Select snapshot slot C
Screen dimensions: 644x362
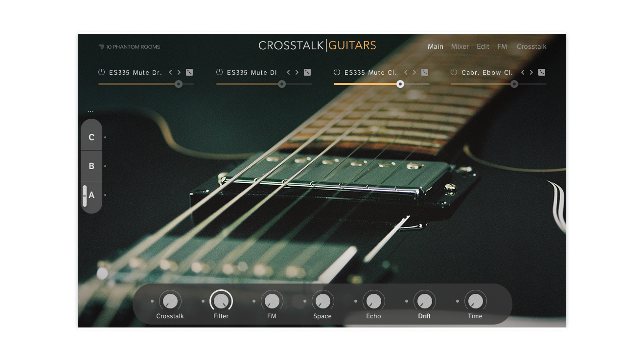pyautogui.click(x=91, y=137)
